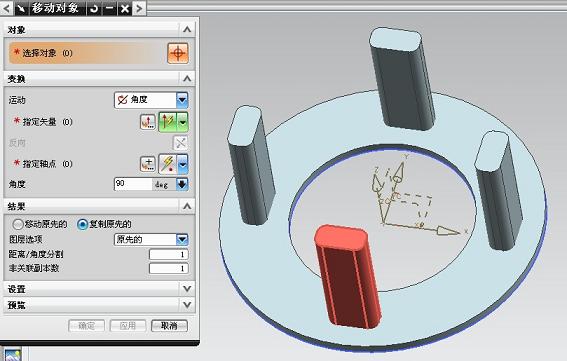Click the next arrow in the dialog title bar
This screenshot has height=361, width=567.
(139, 8)
